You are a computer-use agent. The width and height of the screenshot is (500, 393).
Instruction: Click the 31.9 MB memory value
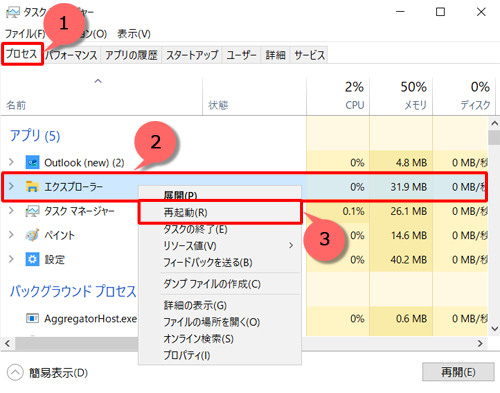tap(409, 187)
